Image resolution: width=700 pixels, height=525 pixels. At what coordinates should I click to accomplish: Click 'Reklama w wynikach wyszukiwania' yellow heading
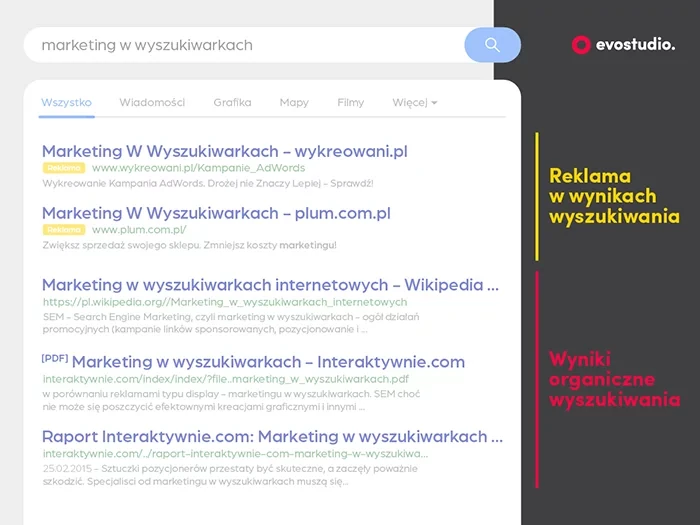tap(614, 196)
